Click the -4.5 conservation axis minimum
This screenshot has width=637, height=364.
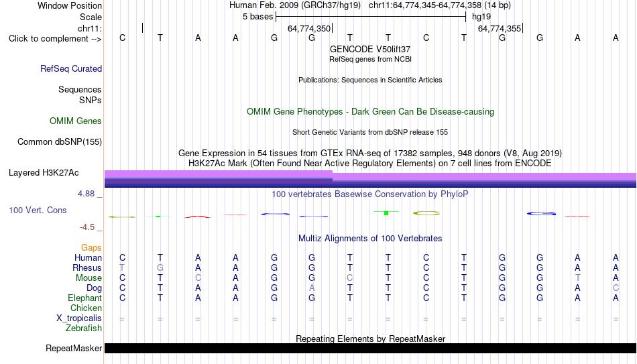[x=87, y=227]
